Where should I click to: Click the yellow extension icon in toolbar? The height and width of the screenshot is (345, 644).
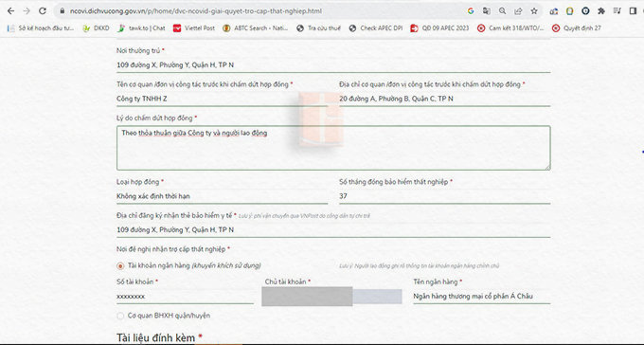pyautogui.click(x=570, y=11)
